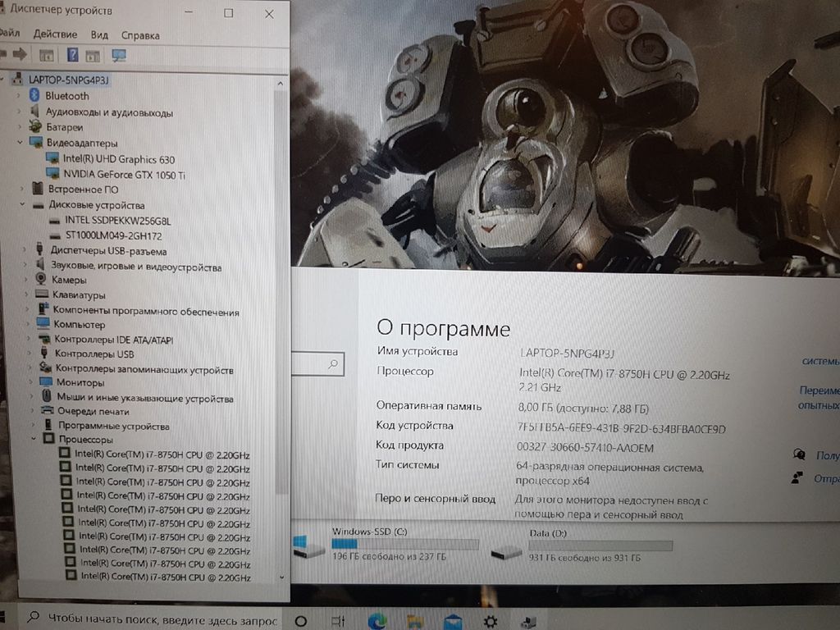The image size is (840, 630).
Task: Click the mouse icon beside Мыши и иные указывающие устройства
Action: [47, 396]
